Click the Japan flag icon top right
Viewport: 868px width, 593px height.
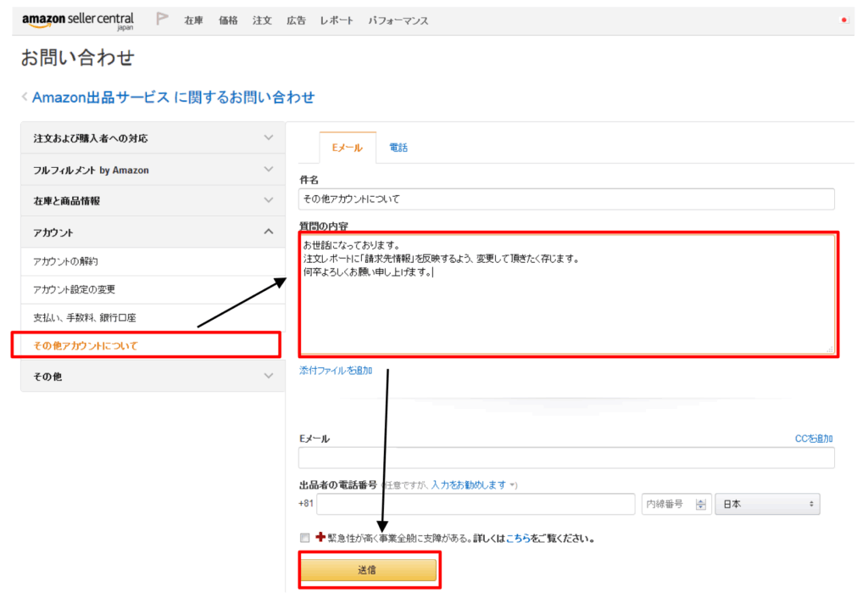844,20
